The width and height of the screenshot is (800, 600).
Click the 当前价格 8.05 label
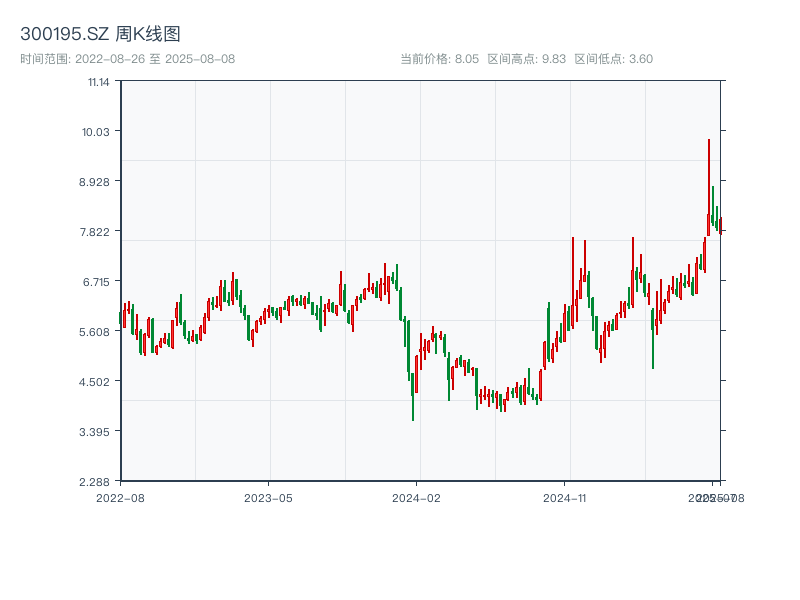(440, 59)
